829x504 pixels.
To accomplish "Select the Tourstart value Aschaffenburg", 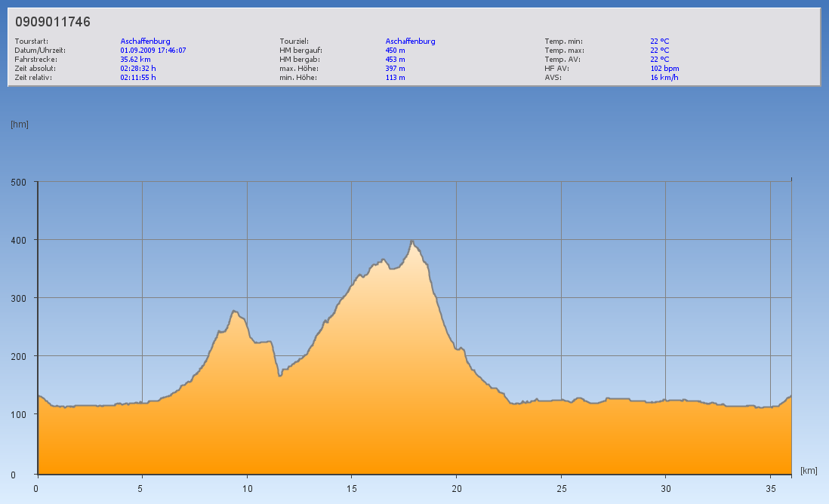I will (145, 41).
